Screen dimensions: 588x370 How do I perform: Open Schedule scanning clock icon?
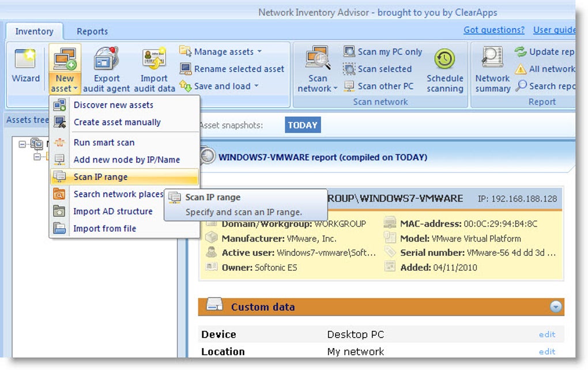pos(445,59)
